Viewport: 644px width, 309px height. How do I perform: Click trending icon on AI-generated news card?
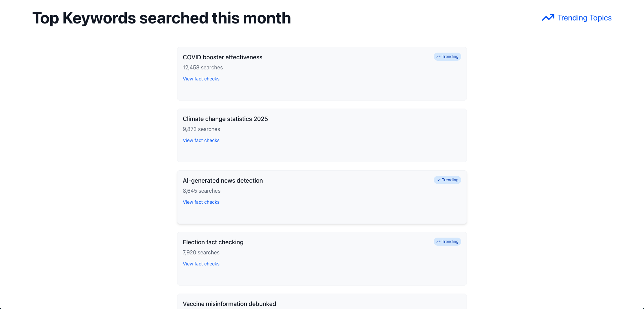pos(438,180)
